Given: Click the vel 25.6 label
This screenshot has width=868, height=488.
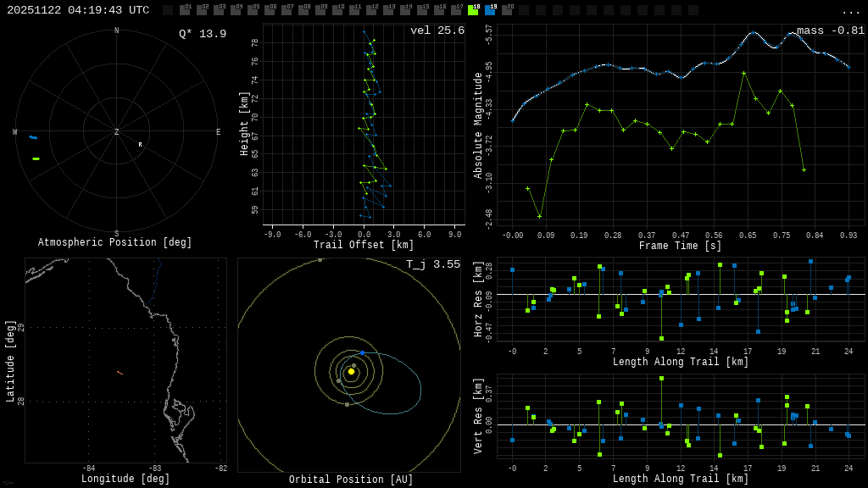Looking at the screenshot, I should (x=437, y=30).
